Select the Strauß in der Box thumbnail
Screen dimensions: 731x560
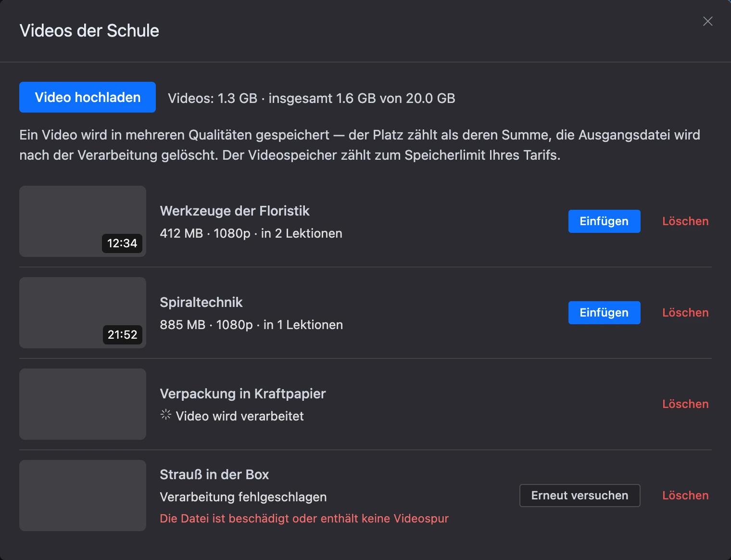(x=83, y=496)
